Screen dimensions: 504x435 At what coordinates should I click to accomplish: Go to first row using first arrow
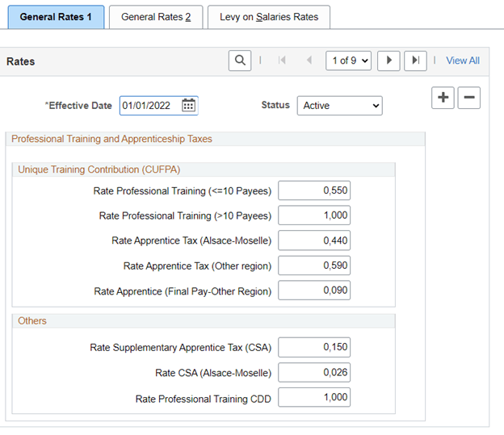click(x=282, y=60)
